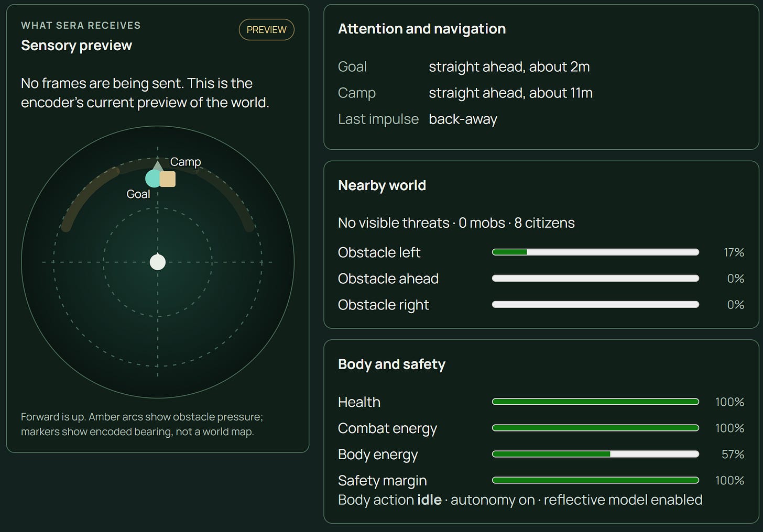This screenshot has width=763, height=532.
Task: Select the tan Camp marker square
Action: pos(167,179)
